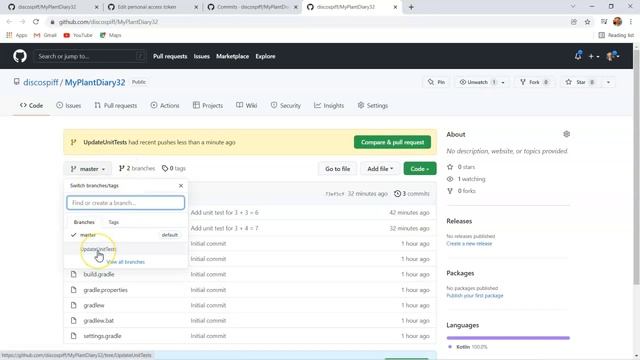Bookmark this page with star icon
The image size is (640, 360).
(587, 22)
